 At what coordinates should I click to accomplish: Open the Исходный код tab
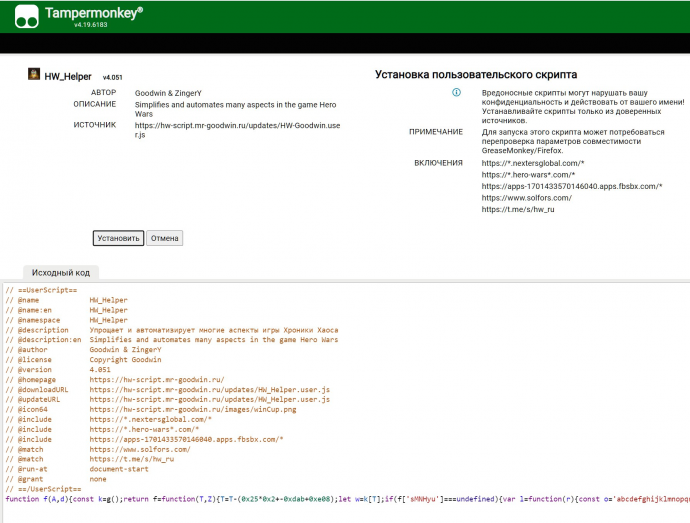click(x=61, y=272)
